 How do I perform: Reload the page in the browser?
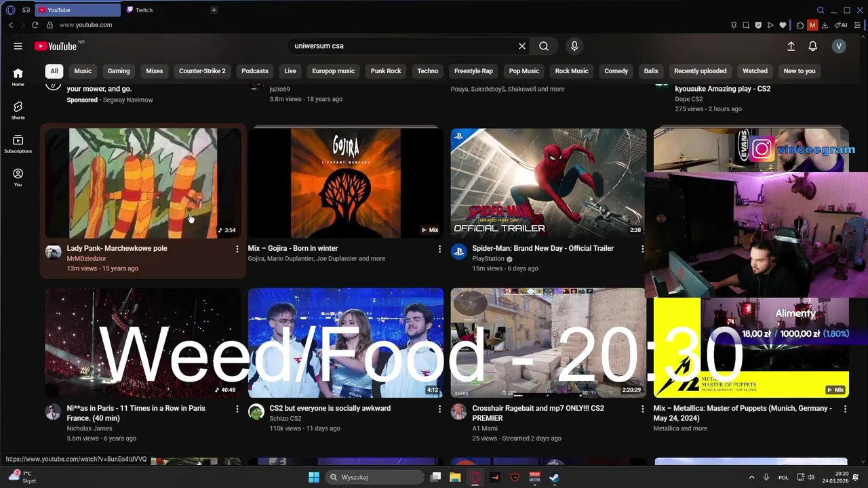click(x=35, y=25)
